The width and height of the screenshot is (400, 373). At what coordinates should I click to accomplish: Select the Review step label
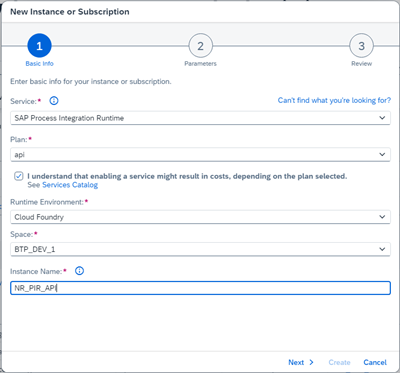coord(361,64)
